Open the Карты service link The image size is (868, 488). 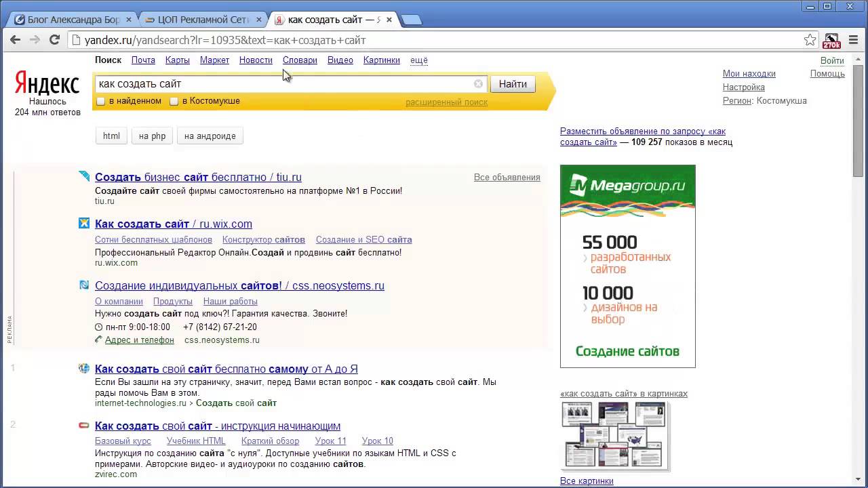click(178, 60)
